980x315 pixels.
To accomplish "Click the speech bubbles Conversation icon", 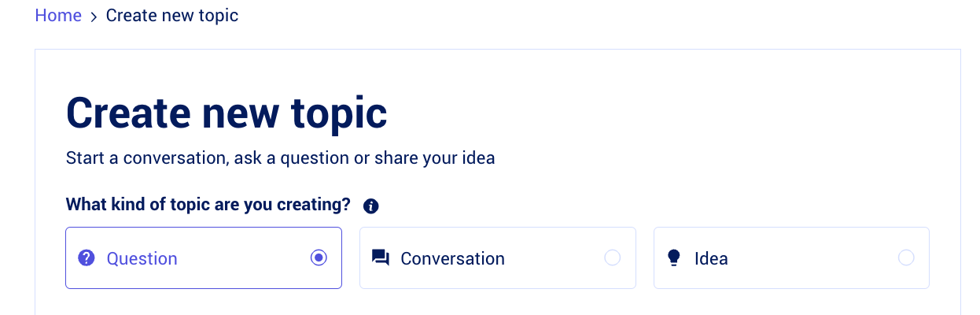I will pos(381,258).
